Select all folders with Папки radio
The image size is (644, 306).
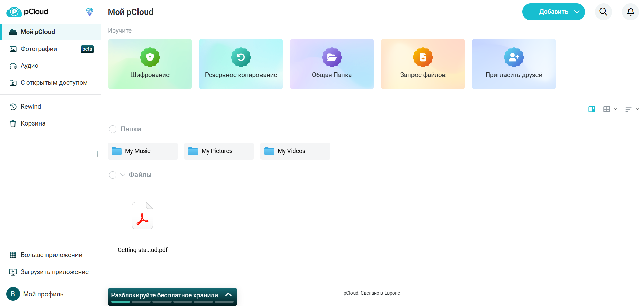pos(113,129)
